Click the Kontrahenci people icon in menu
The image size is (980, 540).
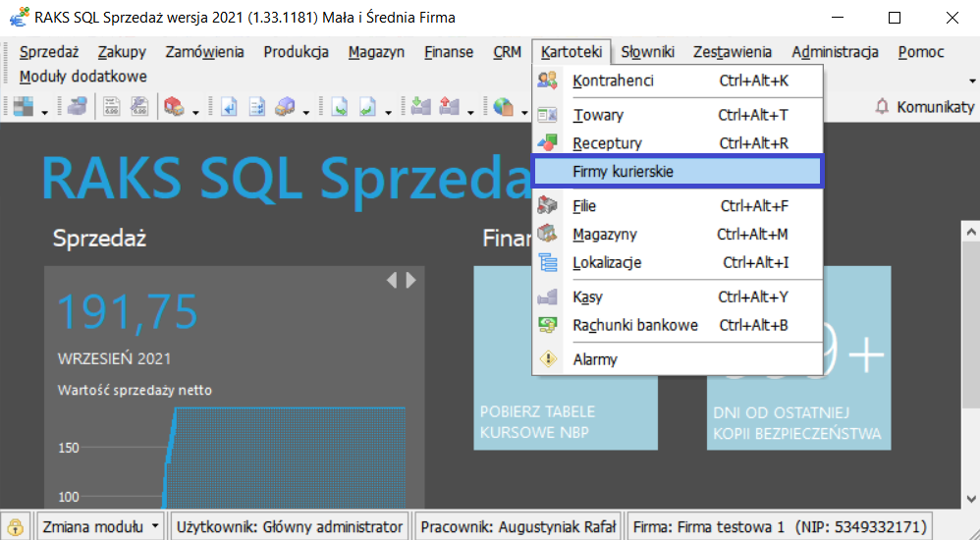coord(548,80)
